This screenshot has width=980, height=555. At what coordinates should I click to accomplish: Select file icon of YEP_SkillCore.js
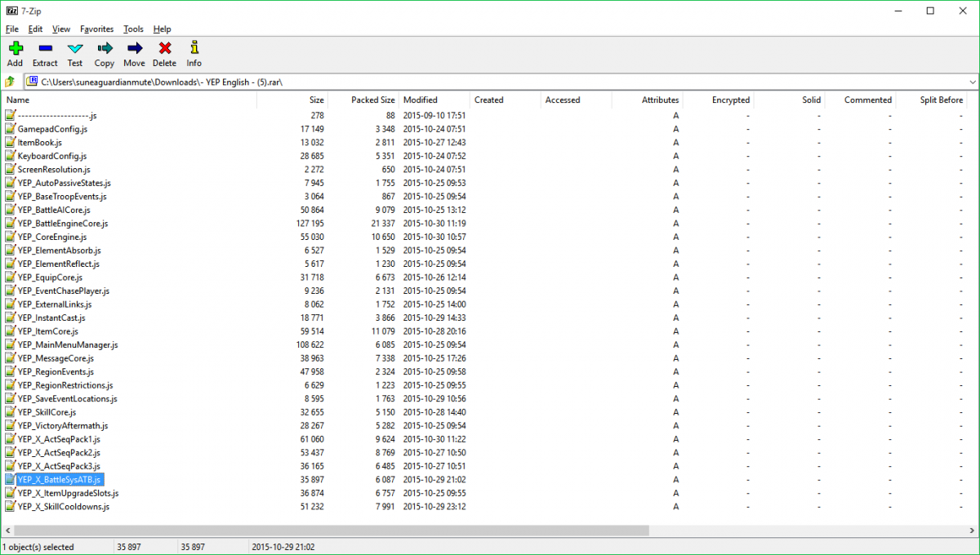coord(10,411)
